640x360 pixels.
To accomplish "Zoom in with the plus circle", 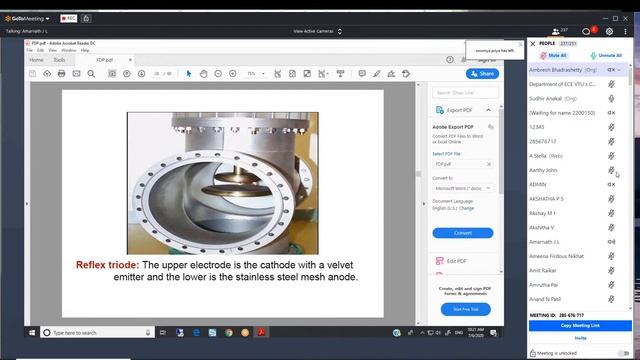I will [x=233, y=74].
